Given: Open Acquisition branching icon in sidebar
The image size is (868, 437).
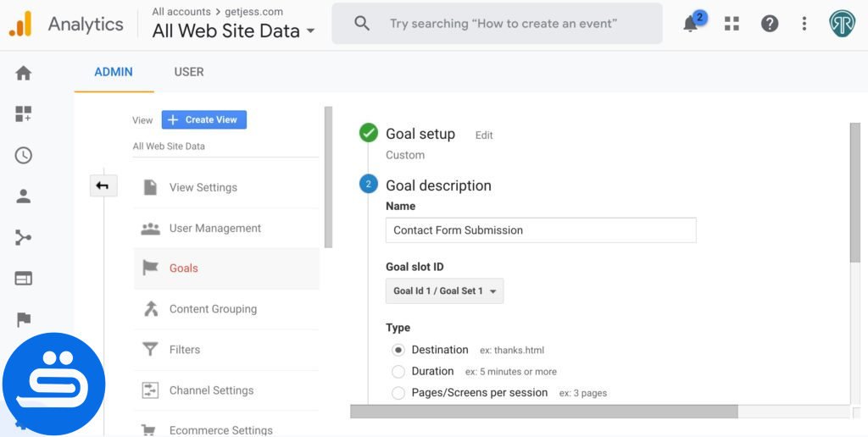Looking at the screenshot, I should click(23, 238).
